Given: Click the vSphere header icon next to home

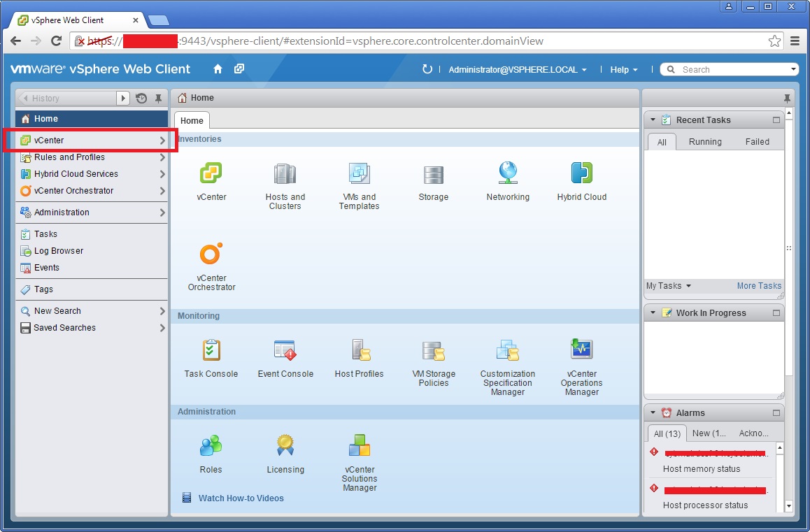Looking at the screenshot, I should point(239,69).
